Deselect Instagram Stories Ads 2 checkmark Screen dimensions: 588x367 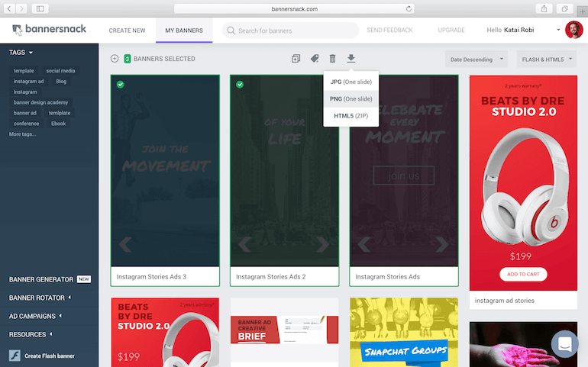[x=240, y=85]
